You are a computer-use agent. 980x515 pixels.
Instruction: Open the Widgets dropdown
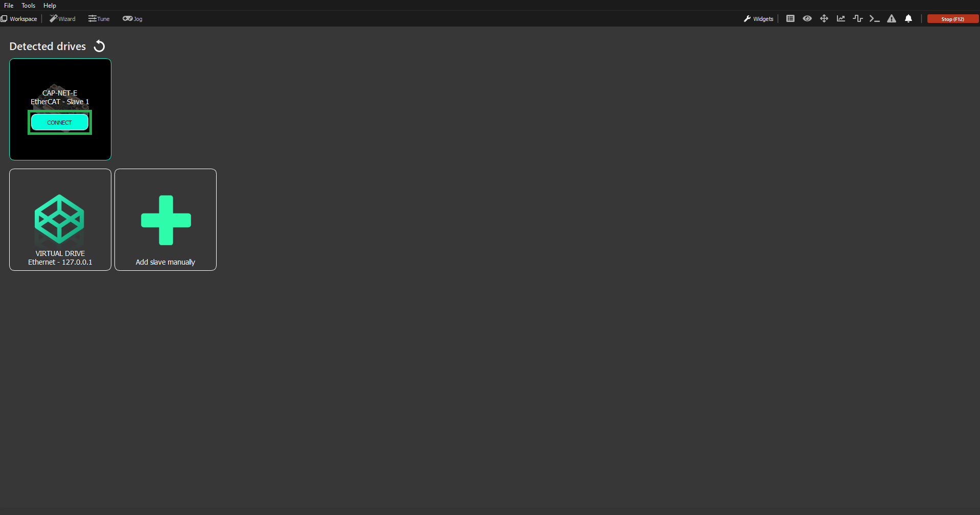(x=759, y=19)
